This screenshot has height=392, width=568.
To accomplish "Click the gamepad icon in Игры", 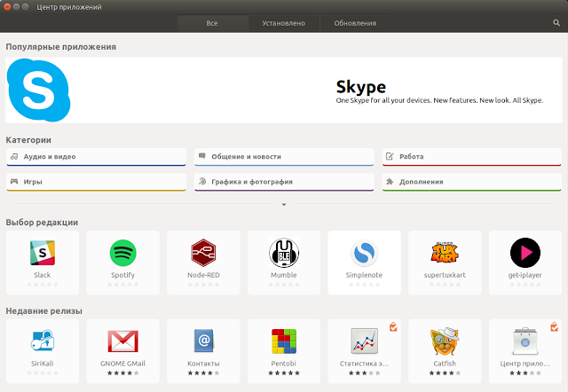I will click(14, 181).
